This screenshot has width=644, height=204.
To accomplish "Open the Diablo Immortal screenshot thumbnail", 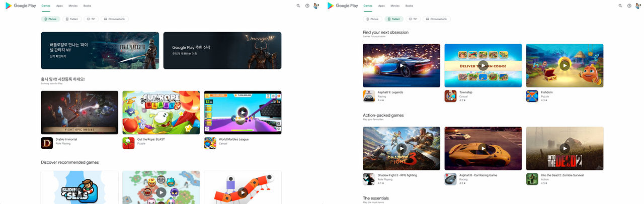I will point(79,113).
